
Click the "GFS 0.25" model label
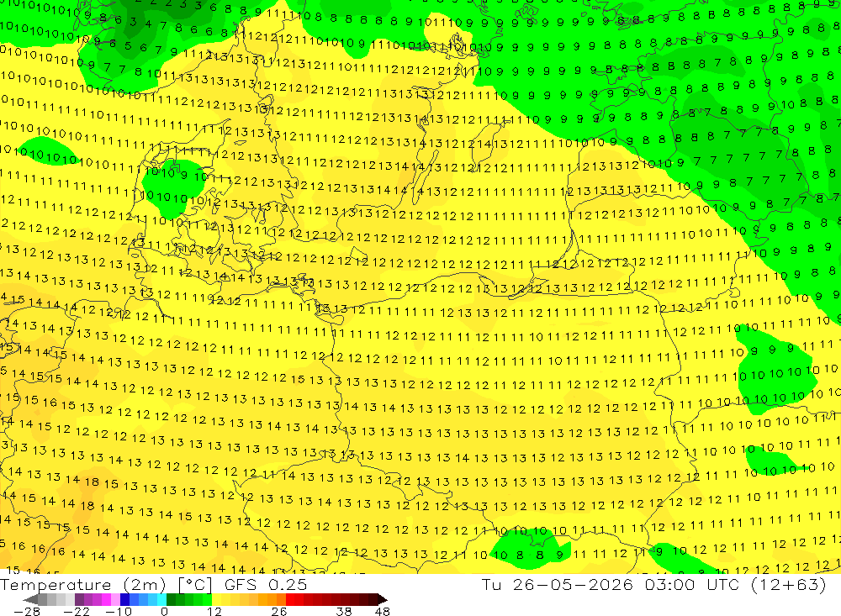pos(266,585)
